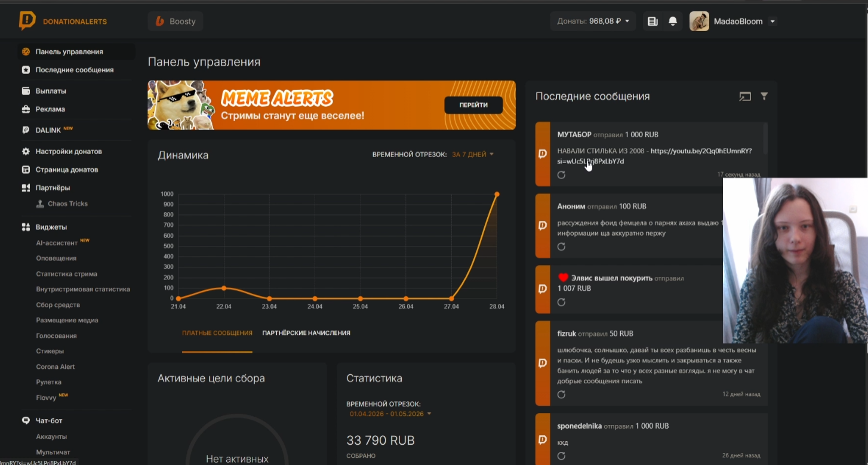
Task: Click the briefcase icon for Реклама
Action: coord(26,109)
